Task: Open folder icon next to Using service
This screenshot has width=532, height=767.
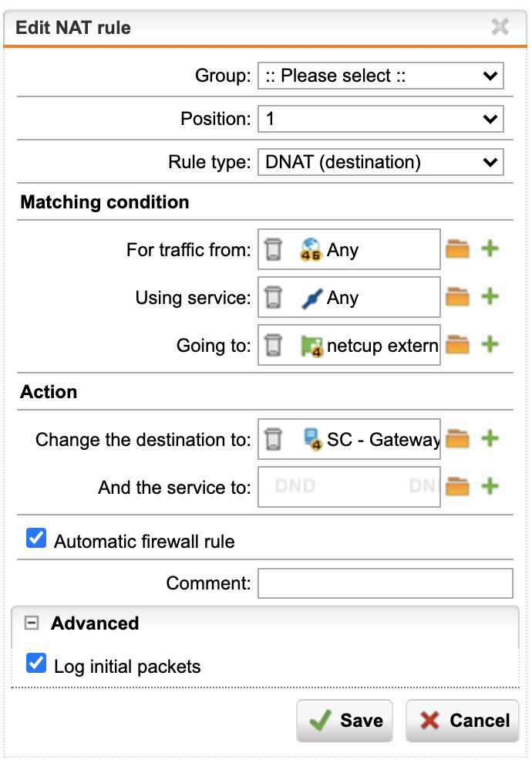Action: 458,296
